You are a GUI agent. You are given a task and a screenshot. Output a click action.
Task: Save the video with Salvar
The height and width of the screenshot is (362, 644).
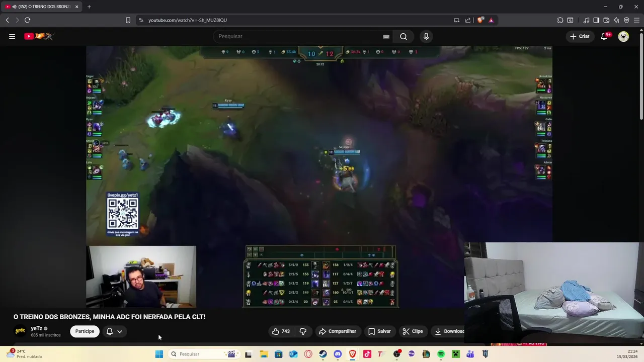click(x=379, y=331)
